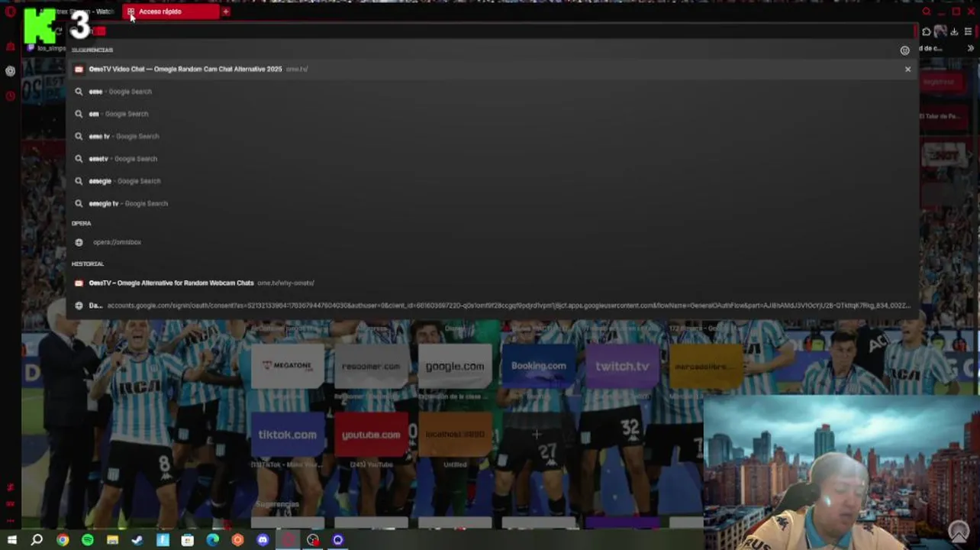This screenshot has height=550, width=980.
Task: Switch to Opera GX in taskbar
Action: tap(288, 540)
